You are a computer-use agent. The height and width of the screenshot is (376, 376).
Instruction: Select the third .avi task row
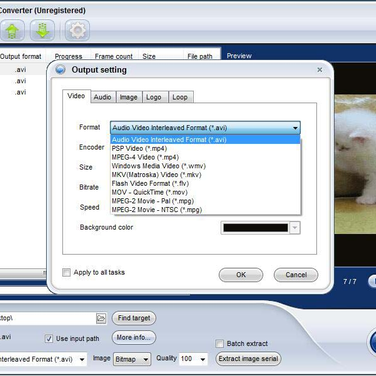pyautogui.click(x=23, y=92)
